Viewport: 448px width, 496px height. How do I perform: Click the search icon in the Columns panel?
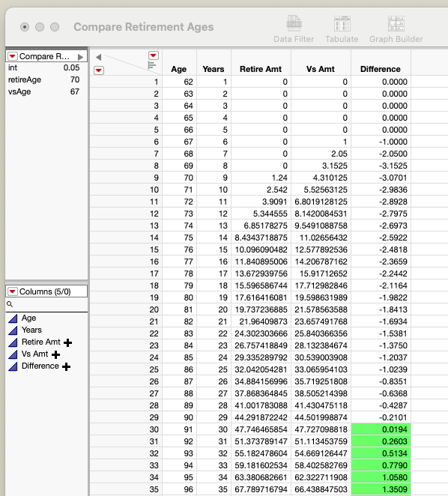pos(10,304)
